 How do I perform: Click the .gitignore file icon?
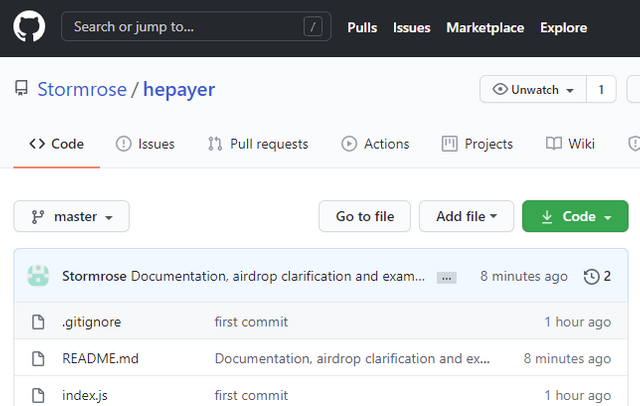tap(38, 322)
